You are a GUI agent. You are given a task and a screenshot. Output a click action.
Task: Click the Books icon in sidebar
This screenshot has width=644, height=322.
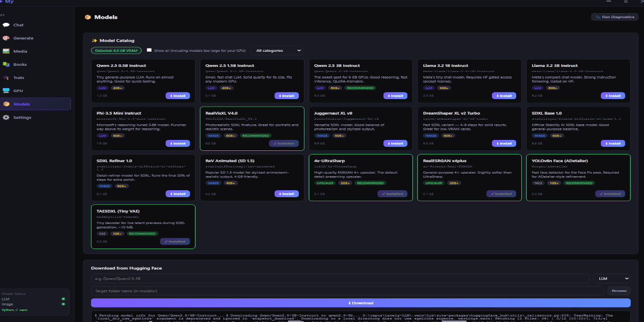coord(6,64)
